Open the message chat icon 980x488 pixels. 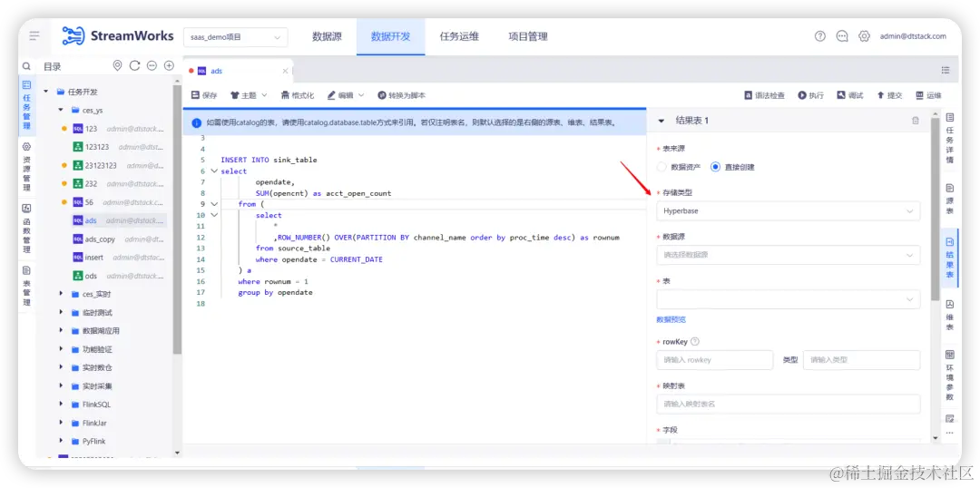click(842, 36)
